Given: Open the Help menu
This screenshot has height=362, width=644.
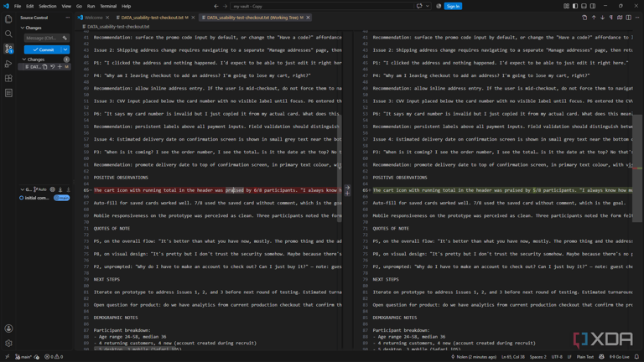Looking at the screenshot, I should pos(126,6).
